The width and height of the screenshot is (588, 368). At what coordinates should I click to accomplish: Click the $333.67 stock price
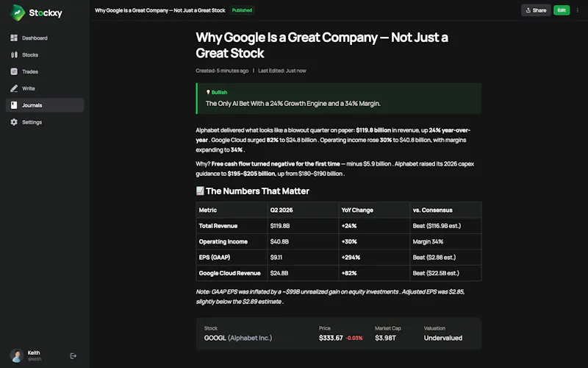331,338
